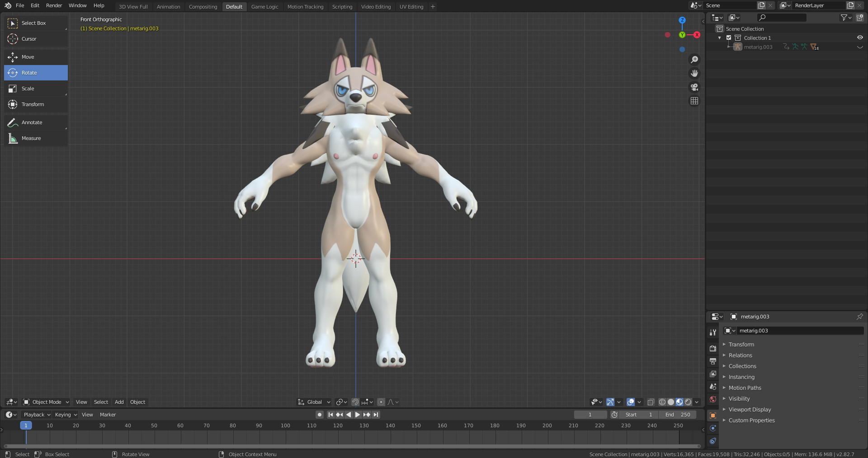The image size is (868, 458).
Task: Open the Active Tool properties tab
Action: 713,332
